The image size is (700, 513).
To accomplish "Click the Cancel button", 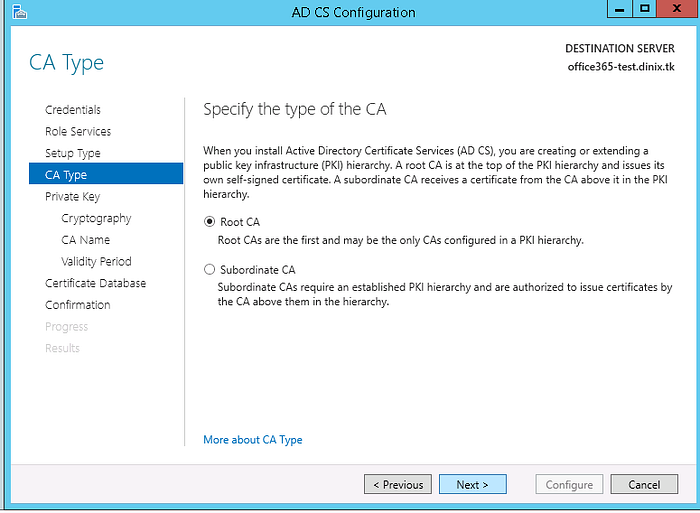I will [x=644, y=484].
